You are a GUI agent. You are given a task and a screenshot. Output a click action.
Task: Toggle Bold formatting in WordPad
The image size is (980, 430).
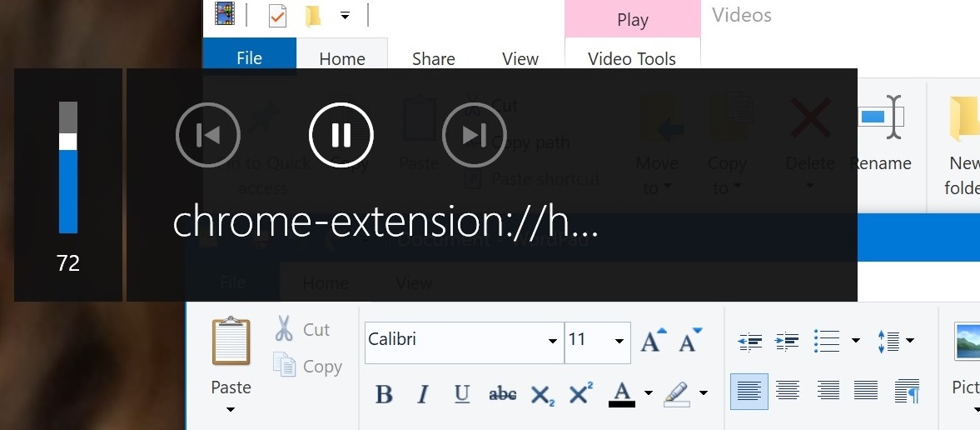384,393
